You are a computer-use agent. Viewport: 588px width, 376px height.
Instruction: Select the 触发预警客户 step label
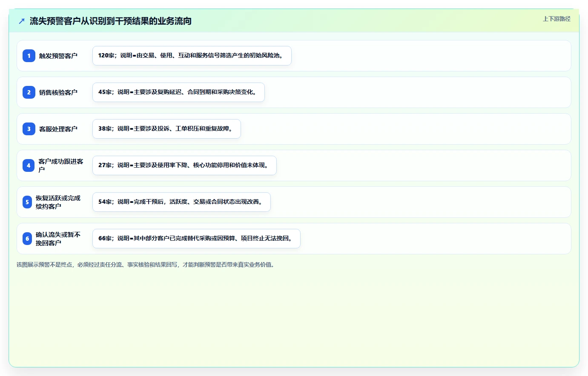tap(58, 56)
